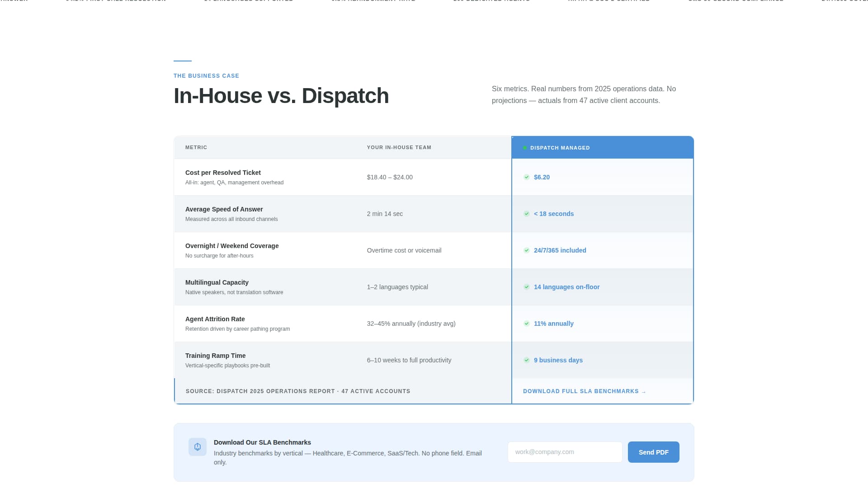Click the 11% annually value

553,324
